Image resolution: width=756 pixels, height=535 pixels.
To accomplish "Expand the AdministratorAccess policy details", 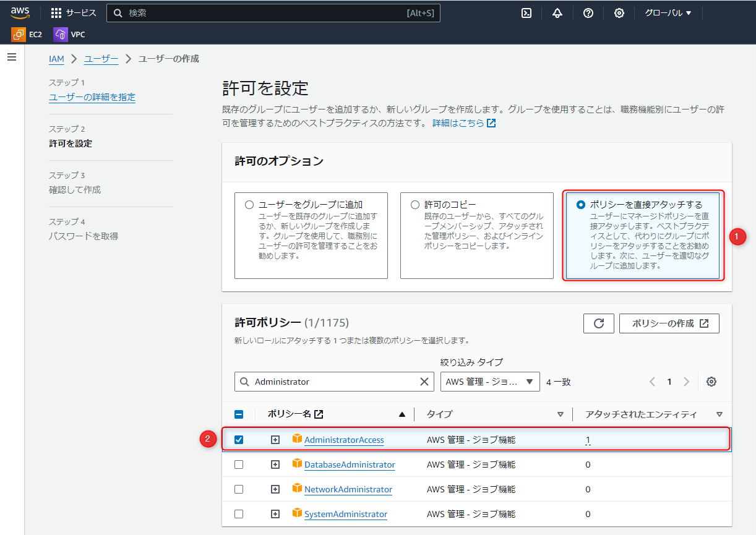I will 275,440.
